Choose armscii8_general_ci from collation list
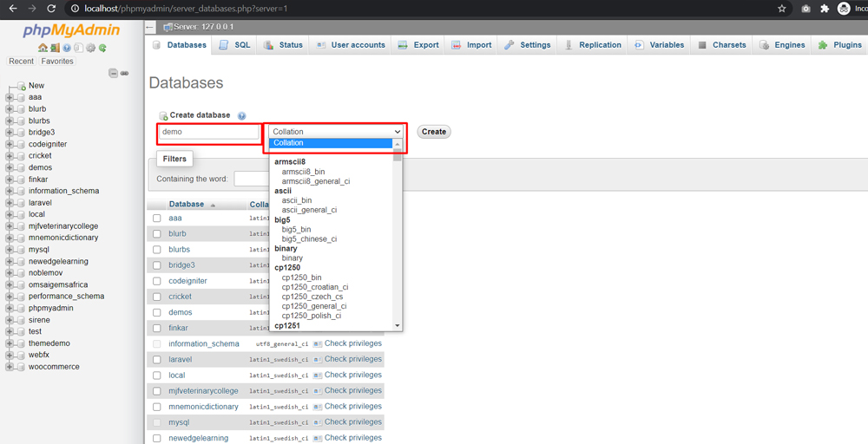 316,180
